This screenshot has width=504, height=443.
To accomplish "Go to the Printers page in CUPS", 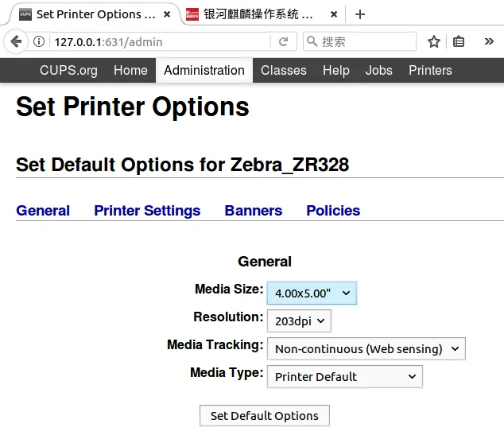I will 430,70.
